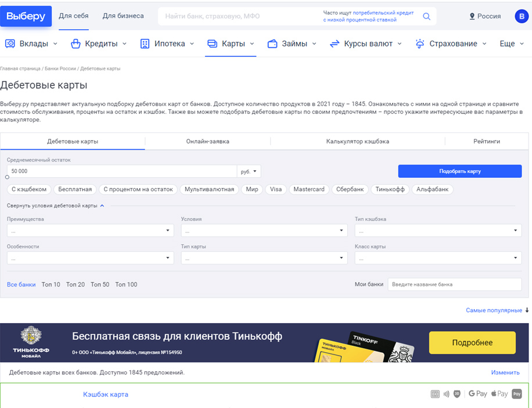
Task: Select the Все банки filter link
Action: (21, 284)
